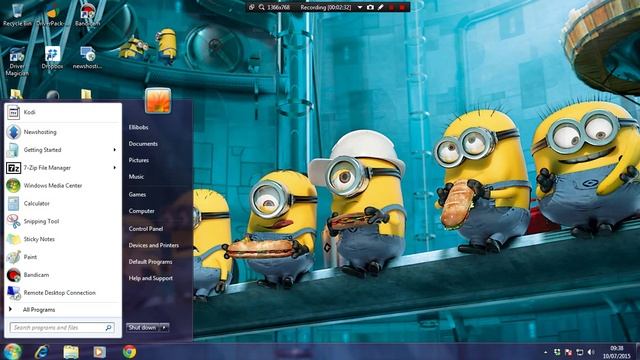Click the network tray icon
Viewport: 640px width, 360px height.
(x=580, y=352)
